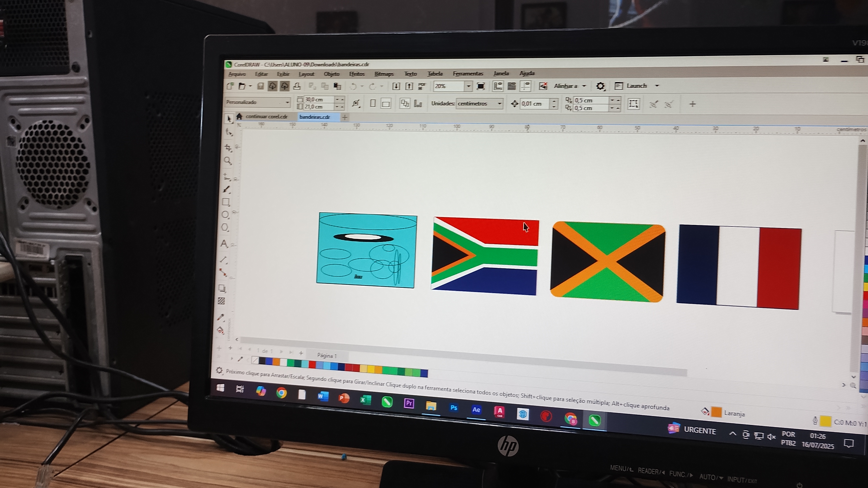Toggle Treat as filled bounding-box button
The width and height of the screenshot is (868, 488).
pos(634,104)
